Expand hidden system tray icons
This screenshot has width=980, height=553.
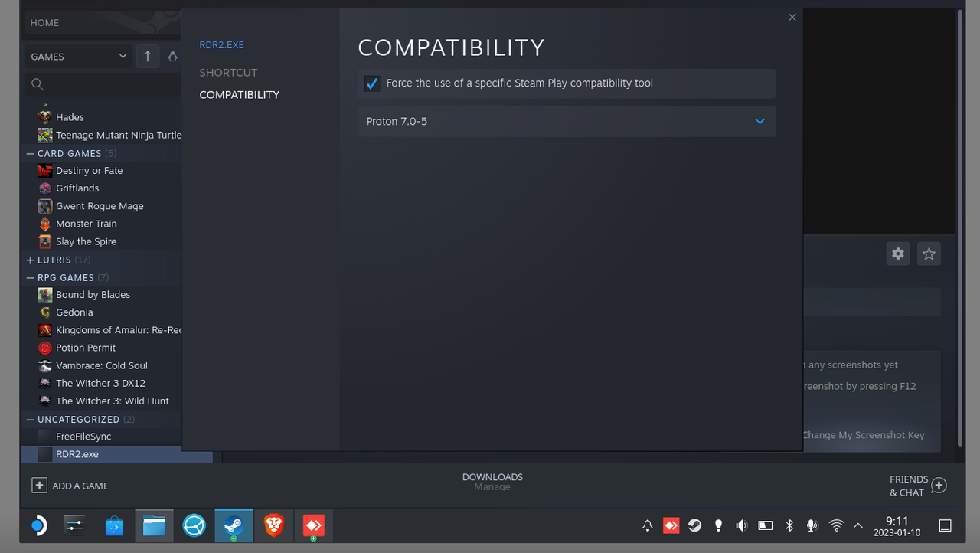tap(857, 525)
